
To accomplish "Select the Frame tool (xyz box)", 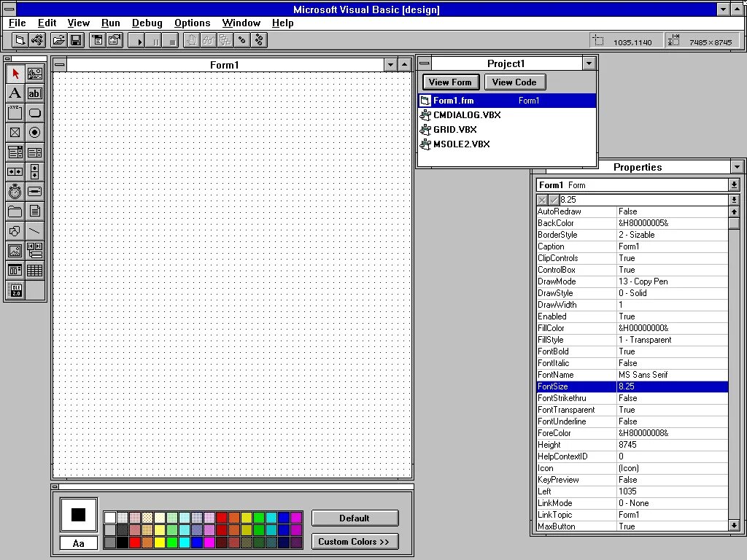I will [x=15, y=113].
